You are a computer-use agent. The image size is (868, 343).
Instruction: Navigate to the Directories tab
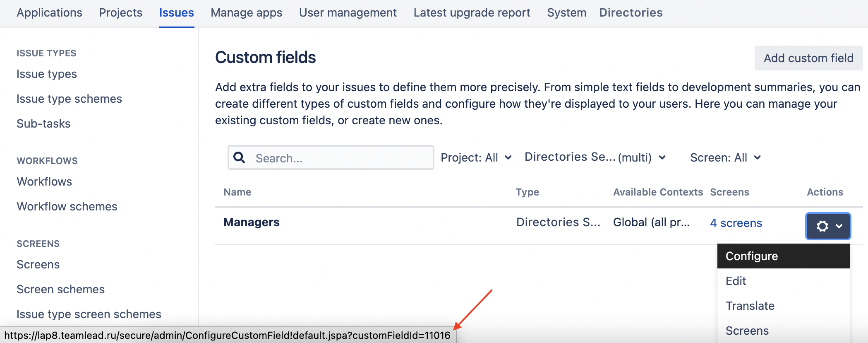pyautogui.click(x=631, y=13)
